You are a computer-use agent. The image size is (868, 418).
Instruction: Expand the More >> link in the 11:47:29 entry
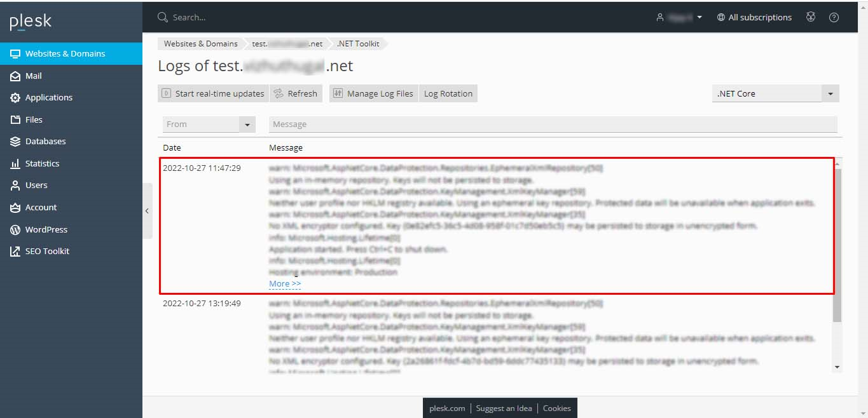[x=285, y=283]
